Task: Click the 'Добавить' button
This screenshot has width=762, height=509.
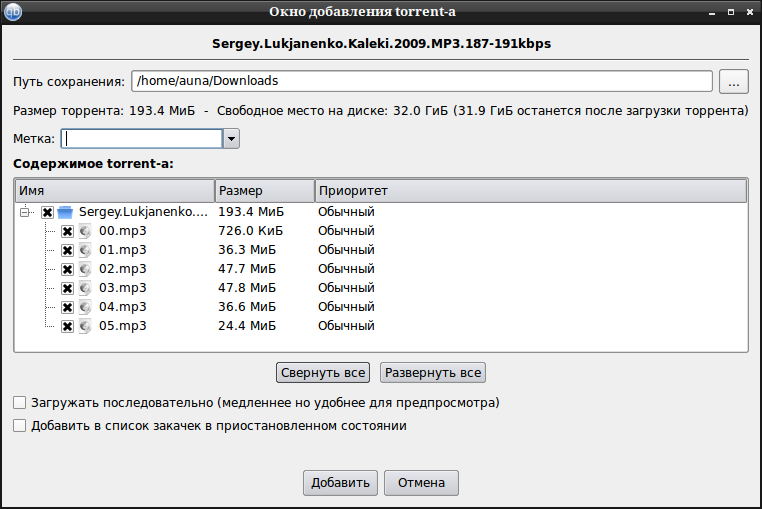Action: [x=340, y=483]
